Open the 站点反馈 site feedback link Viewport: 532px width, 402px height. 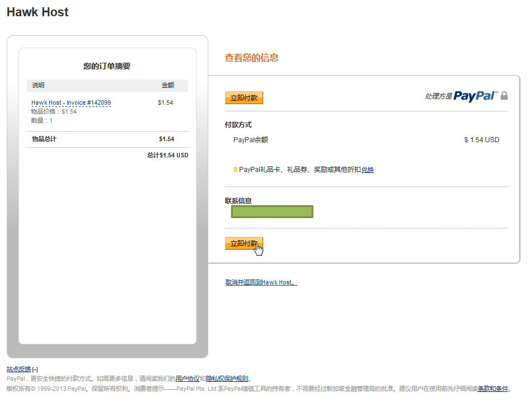18,369
